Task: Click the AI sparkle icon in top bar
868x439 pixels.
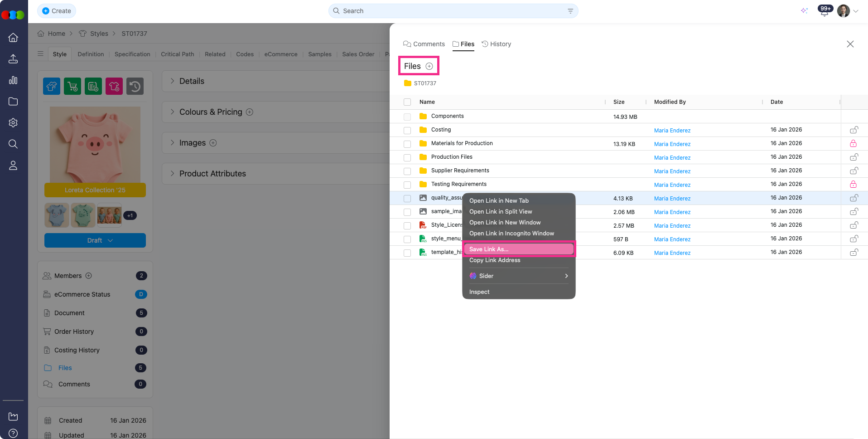Action: click(804, 11)
